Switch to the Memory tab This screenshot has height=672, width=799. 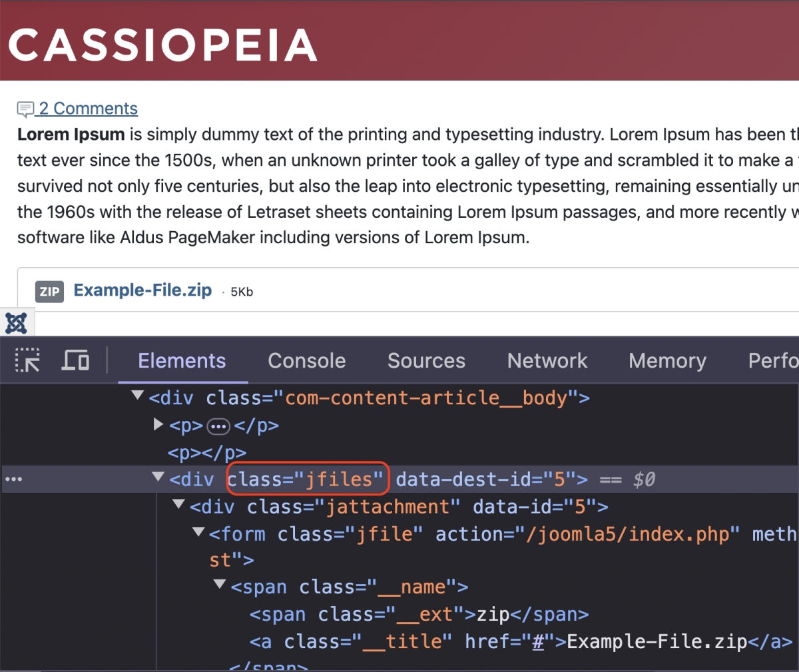coord(667,360)
